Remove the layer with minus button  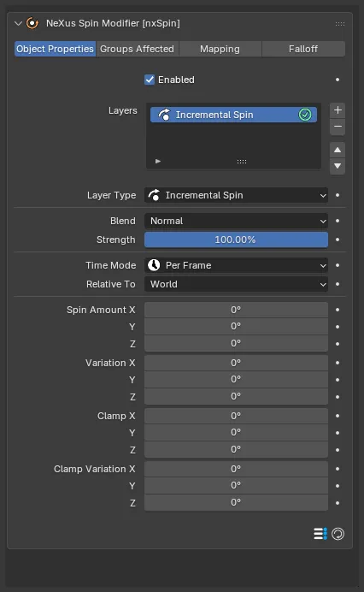tap(338, 127)
